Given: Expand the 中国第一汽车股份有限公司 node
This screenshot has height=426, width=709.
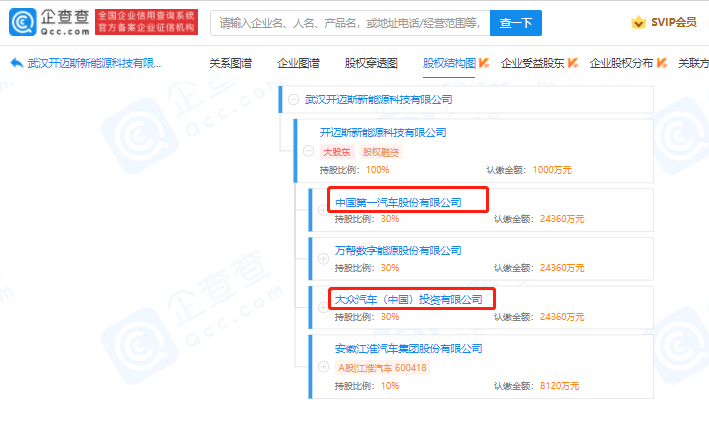Looking at the screenshot, I should [x=323, y=210].
